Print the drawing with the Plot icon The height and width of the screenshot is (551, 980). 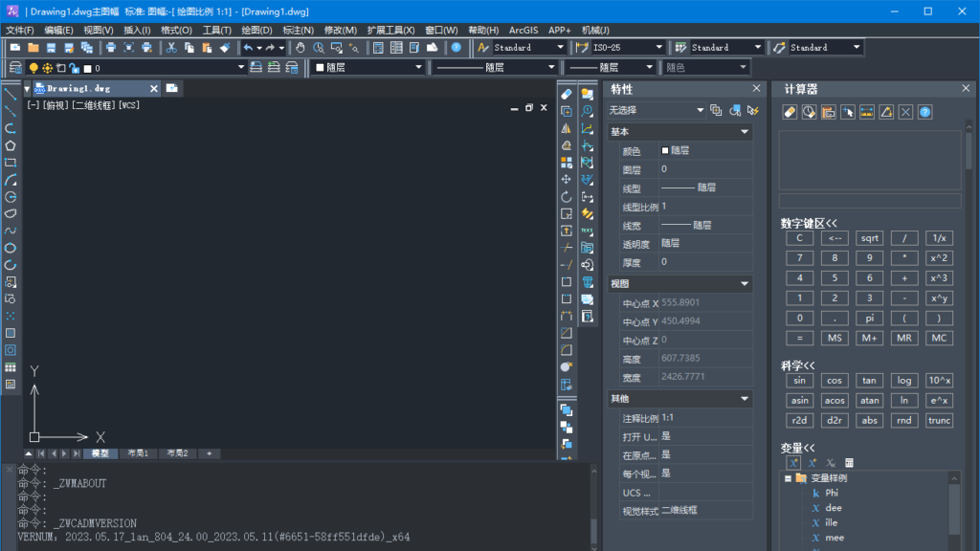(111, 48)
